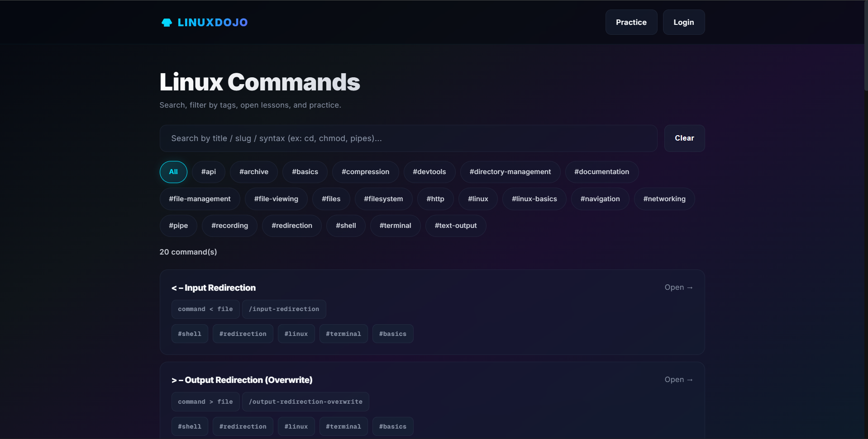
Task: Open the Input Redirection lesson arrow
Action: 678,287
